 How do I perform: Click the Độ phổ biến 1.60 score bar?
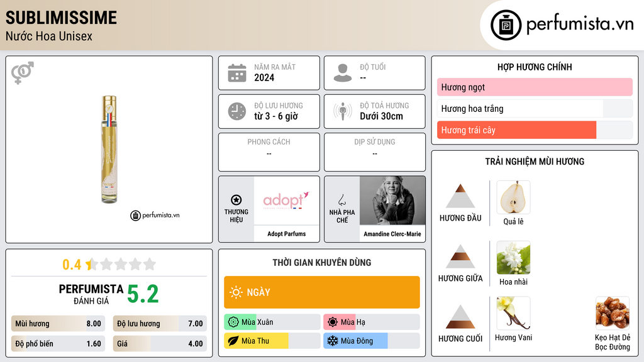click(x=58, y=344)
